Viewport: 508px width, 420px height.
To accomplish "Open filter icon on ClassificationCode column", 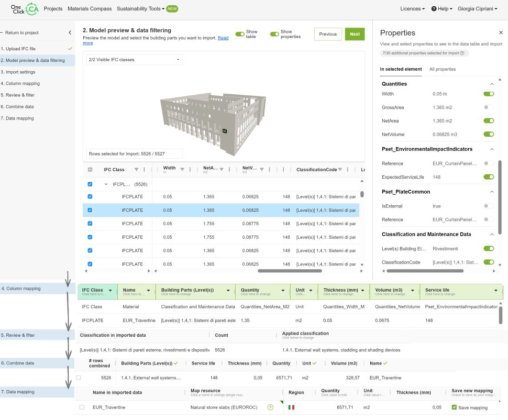I will click(340, 170).
